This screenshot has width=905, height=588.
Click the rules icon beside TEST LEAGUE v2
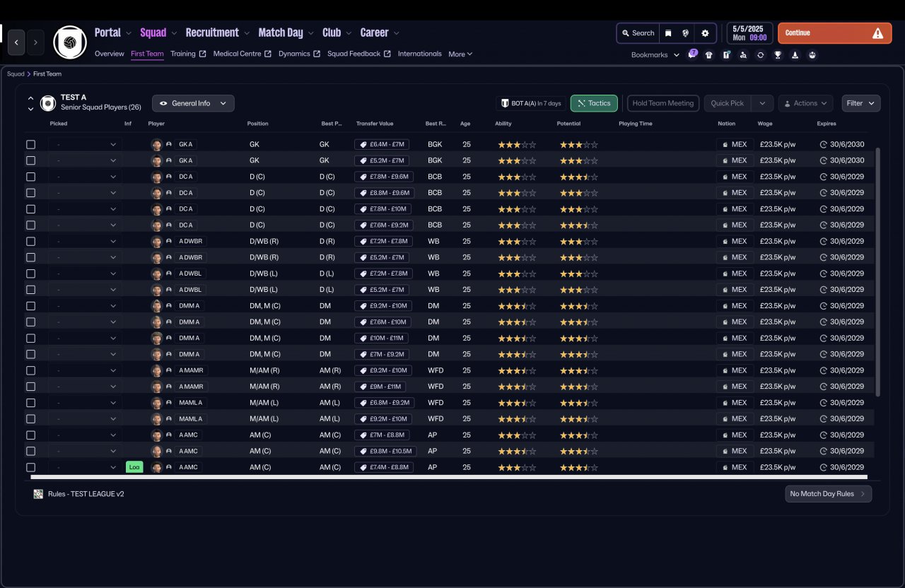(x=38, y=494)
